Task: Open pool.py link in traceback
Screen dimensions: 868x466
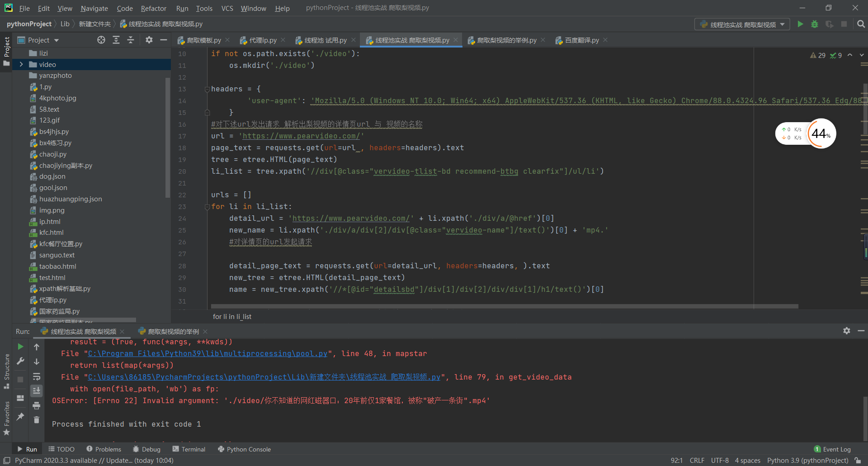Action: click(x=208, y=353)
